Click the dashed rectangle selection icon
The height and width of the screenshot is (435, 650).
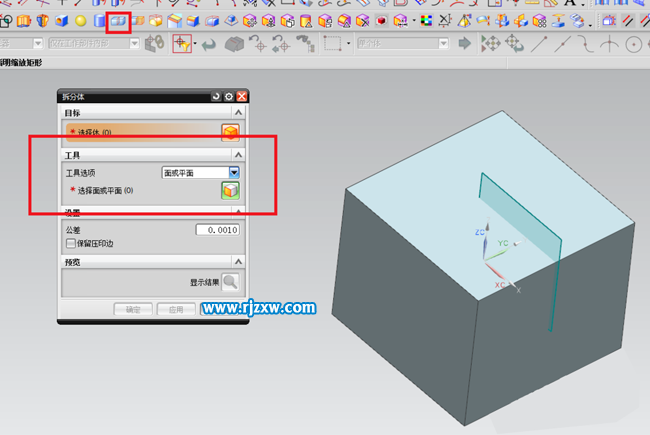point(332,44)
